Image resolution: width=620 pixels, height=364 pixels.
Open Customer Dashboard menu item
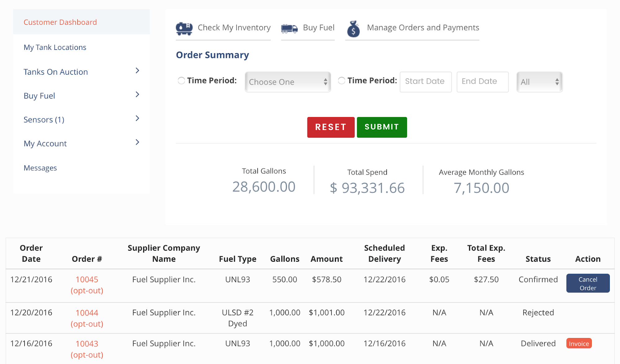click(60, 22)
